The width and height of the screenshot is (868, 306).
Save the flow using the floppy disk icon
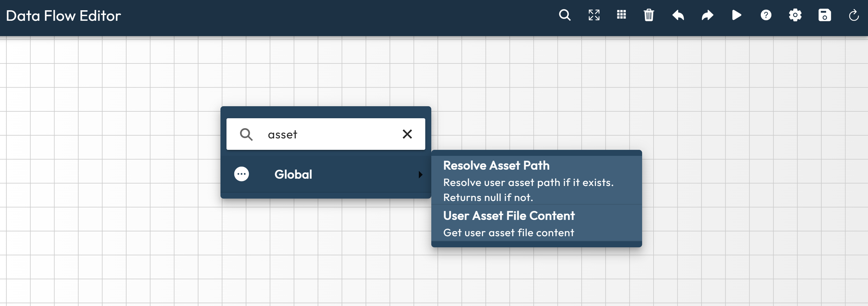click(824, 15)
